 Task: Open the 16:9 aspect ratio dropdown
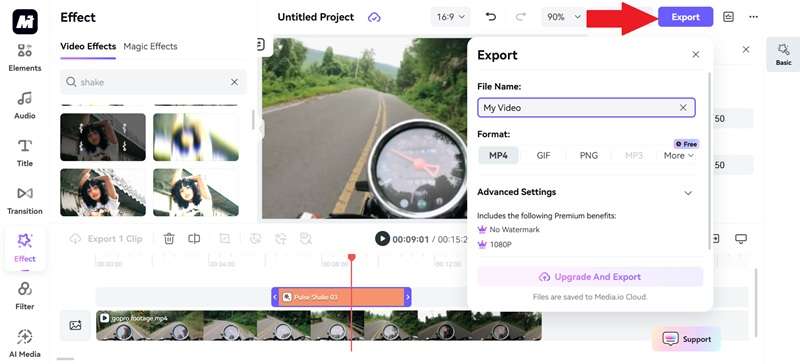[451, 17]
